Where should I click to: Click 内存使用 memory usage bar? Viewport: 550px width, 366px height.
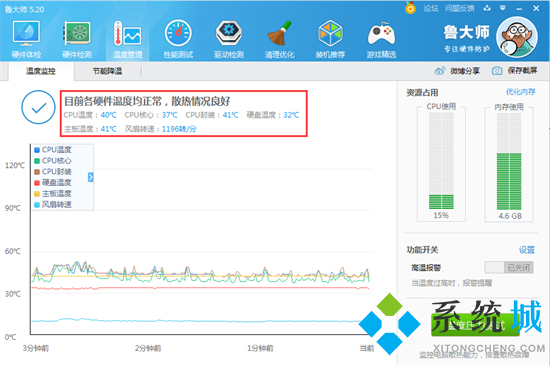[x=509, y=161]
